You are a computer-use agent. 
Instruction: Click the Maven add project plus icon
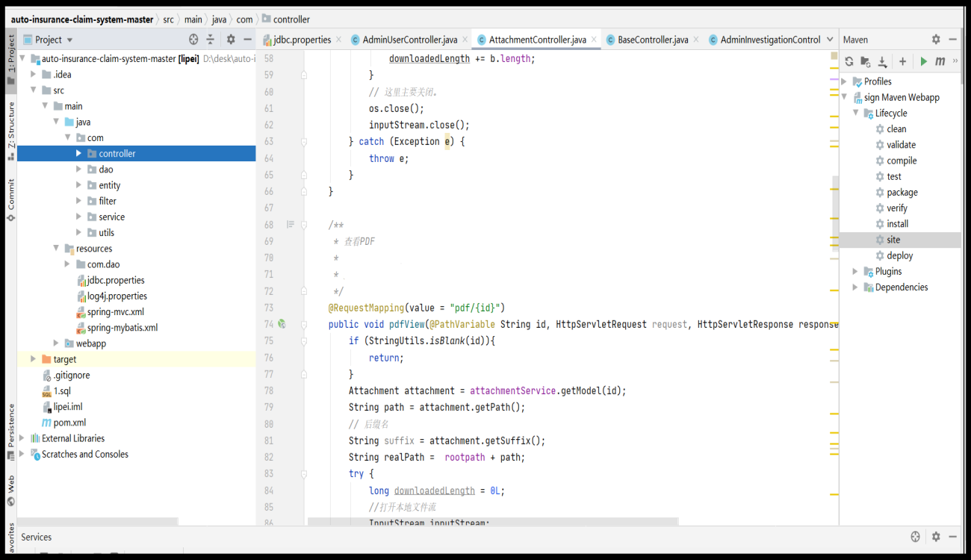(902, 61)
